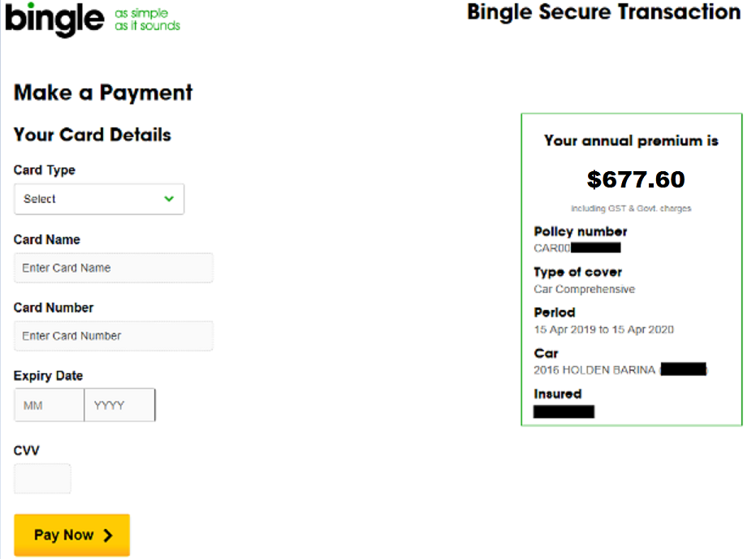
Task: Click the period dates text
Action: pyautogui.click(x=603, y=329)
